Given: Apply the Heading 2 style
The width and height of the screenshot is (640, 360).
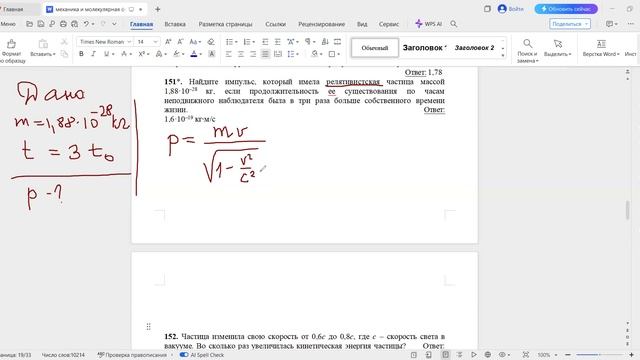Looking at the screenshot, I should (474, 48).
